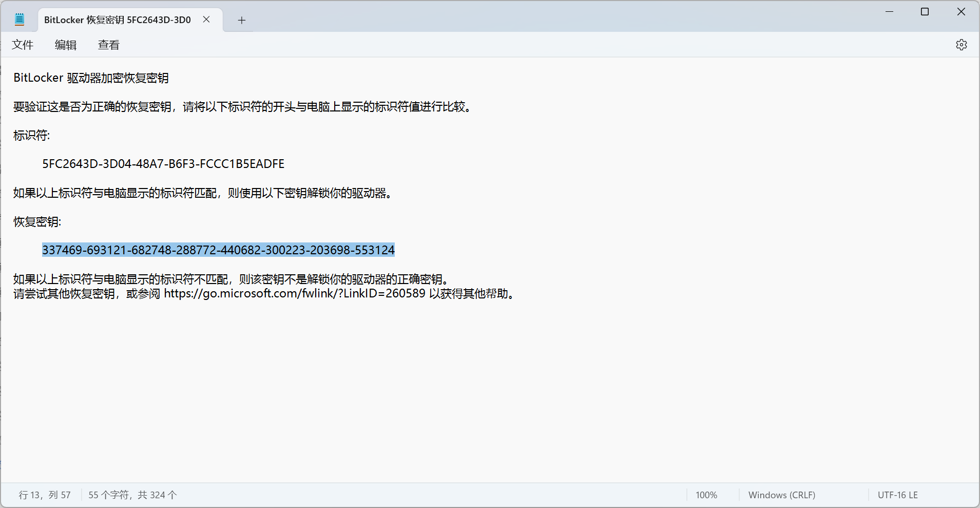Open Notepad settings gear icon
Viewport: 980px width, 508px height.
[x=962, y=45]
